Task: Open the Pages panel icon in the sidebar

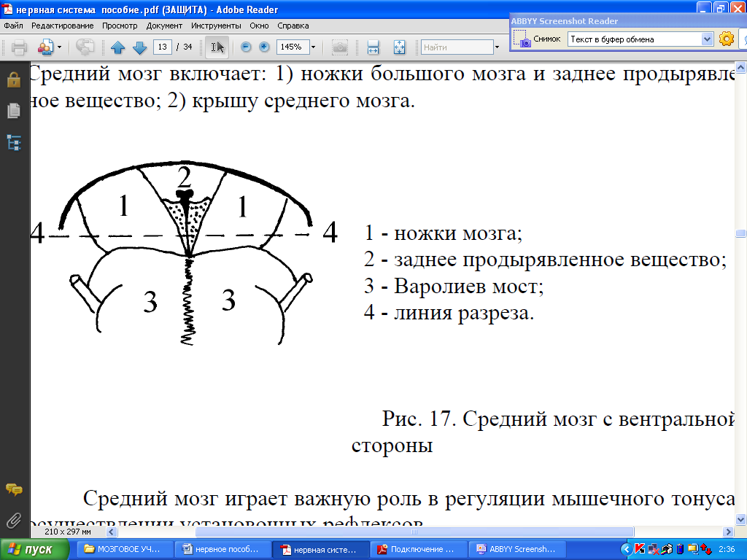Action: pyautogui.click(x=14, y=111)
